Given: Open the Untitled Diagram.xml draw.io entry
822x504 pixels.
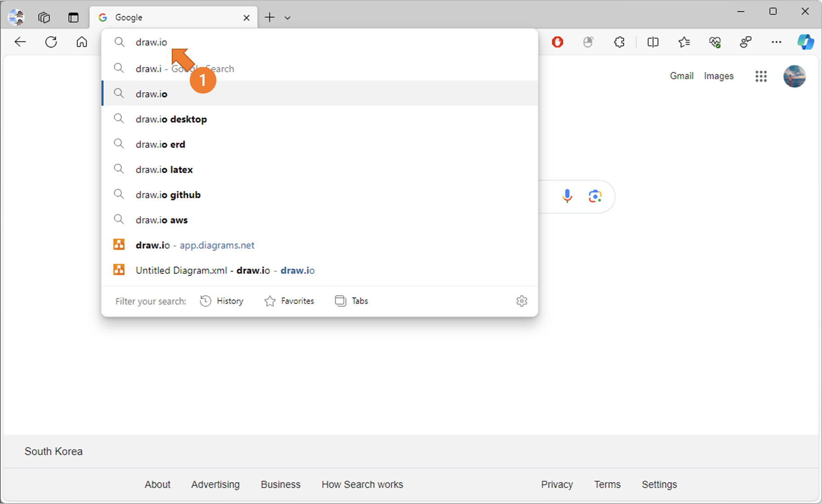Looking at the screenshot, I should click(x=320, y=270).
